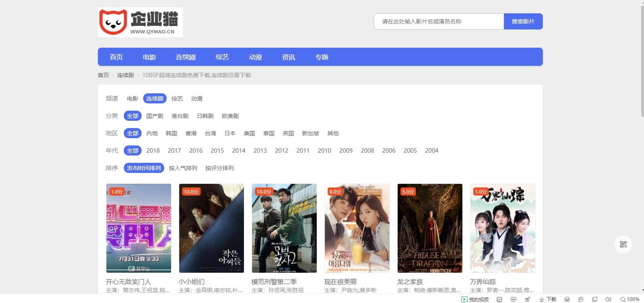This screenshot has width=644, height=303.
Task: Click the 搜索影片 button
Action: 523,21
